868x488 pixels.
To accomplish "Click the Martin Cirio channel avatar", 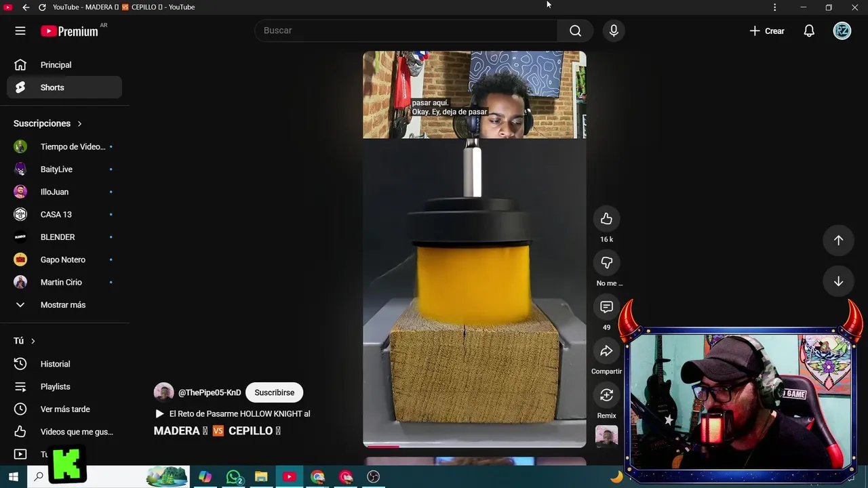I will tap(20, 282).
